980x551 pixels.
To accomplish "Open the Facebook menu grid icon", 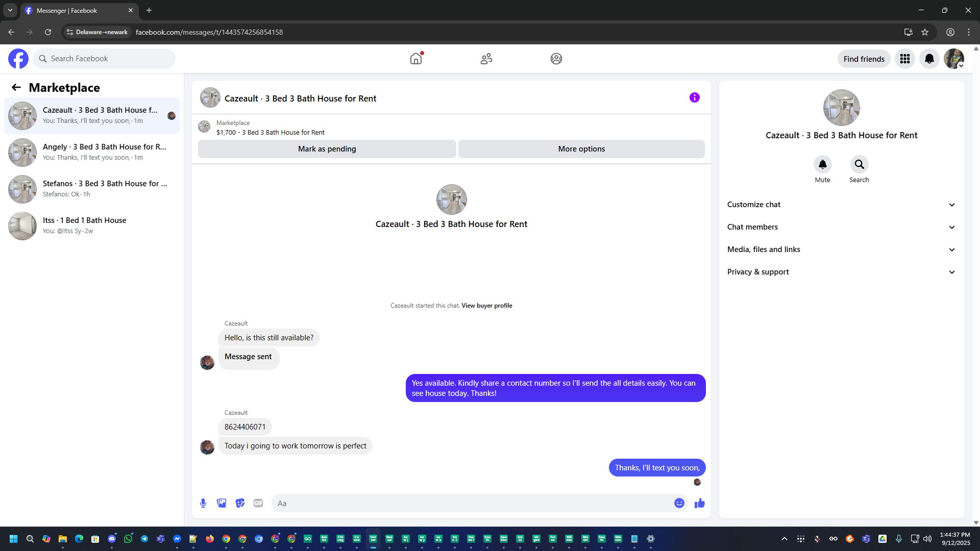I will point(904,59).
